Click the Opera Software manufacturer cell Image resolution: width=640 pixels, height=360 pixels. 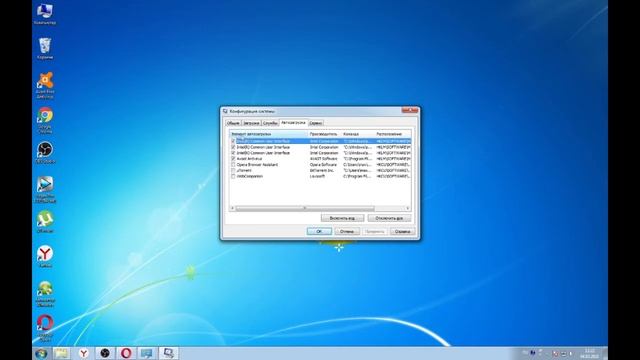click(323, 164)
